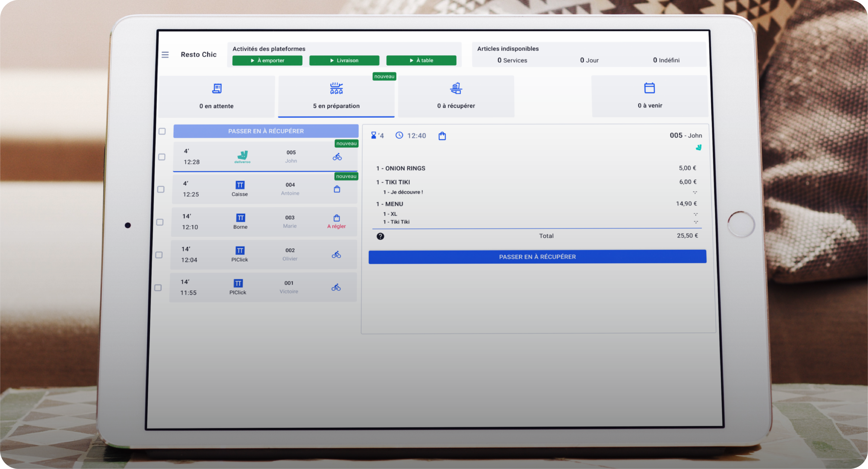Click the bag icon above A régler
The width and height of the screenshot is (868, 469).
tap(337, 218)
